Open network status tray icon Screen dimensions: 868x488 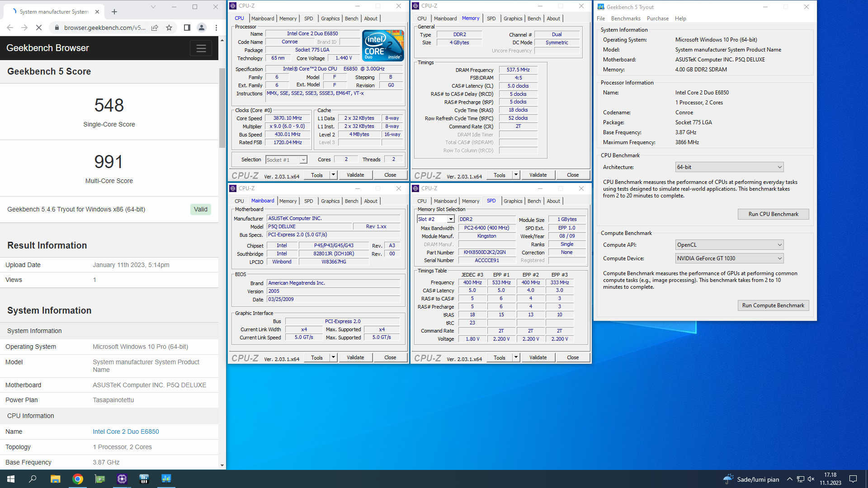coord(800,479)
